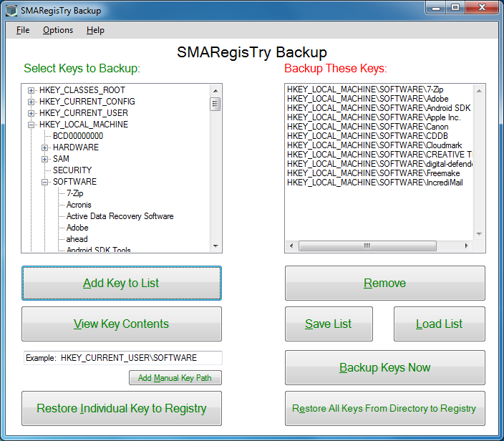504x441 pixels.
Task: Click the Add Key to List button
Action: pyautogui.click(x=121, y=283)
